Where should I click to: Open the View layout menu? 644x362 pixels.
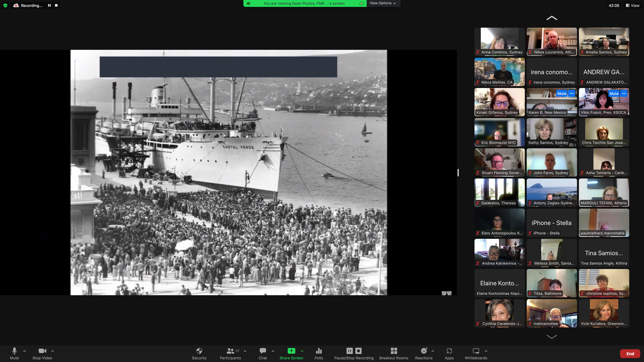[632, 5]
